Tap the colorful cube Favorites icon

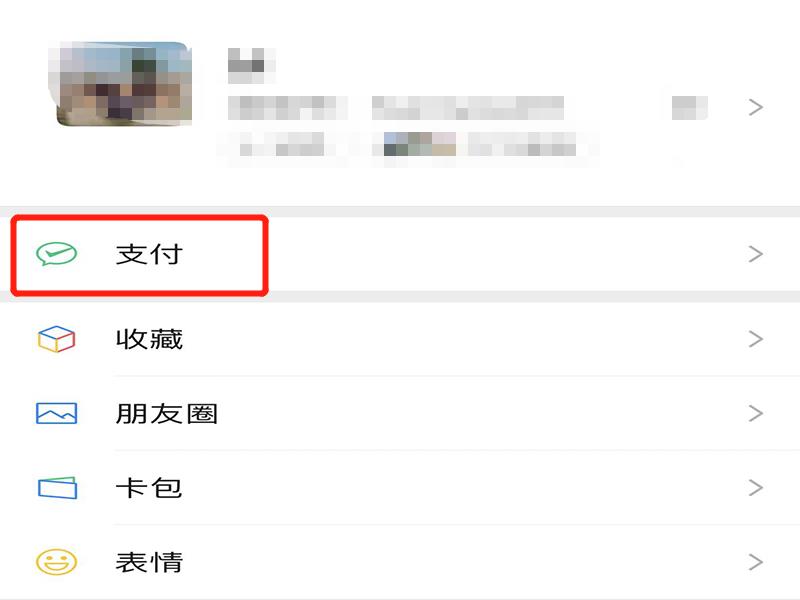coord(57,339)
